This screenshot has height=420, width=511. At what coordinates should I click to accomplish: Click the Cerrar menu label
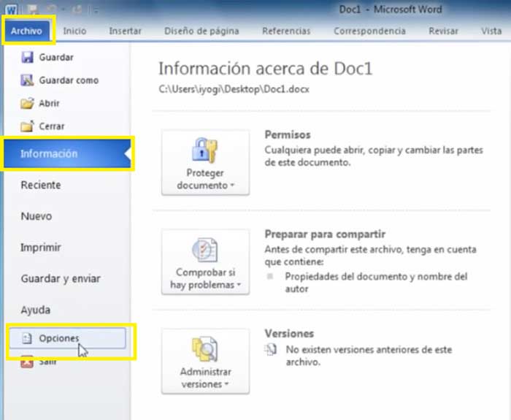tap(52, 126)
